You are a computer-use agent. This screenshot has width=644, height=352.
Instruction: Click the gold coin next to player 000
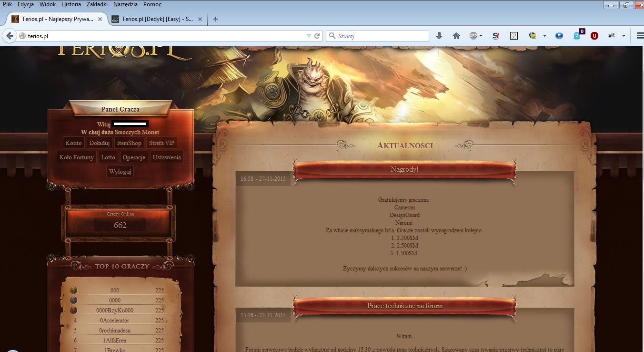[73, 290]
